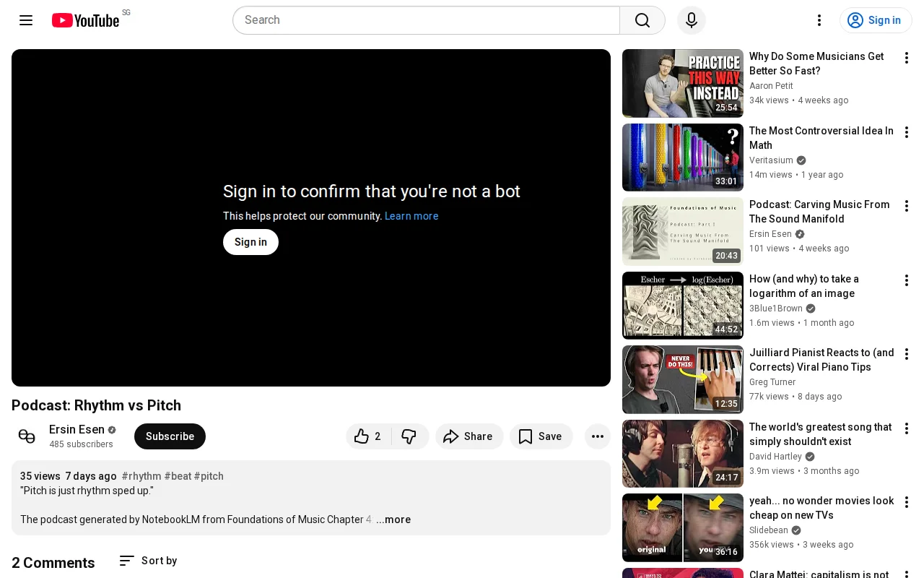Click Sign in button inside player
924x578 pixels.
click(250, 242)
